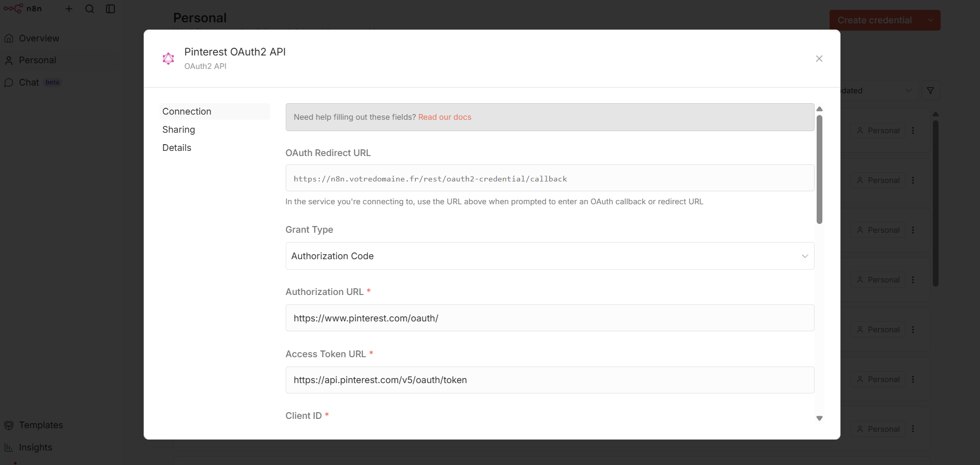
Task: Click the dialog scrollbar up arrow
Action: [819, 109]
